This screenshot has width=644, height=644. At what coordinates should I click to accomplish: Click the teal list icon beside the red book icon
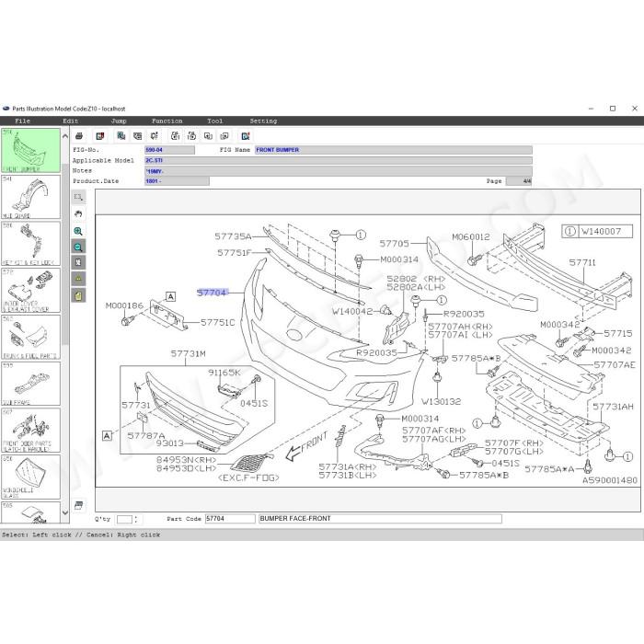pyautogui.click(x=121, y=136)
